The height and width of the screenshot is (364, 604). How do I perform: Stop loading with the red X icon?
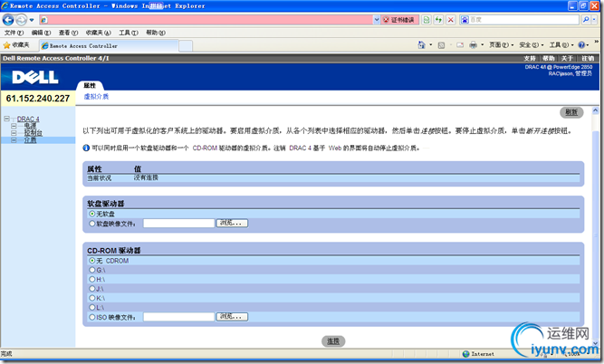pos(451,20)
